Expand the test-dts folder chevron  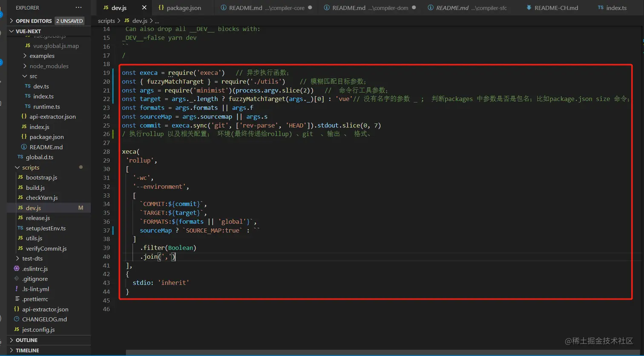click(17, 259)
